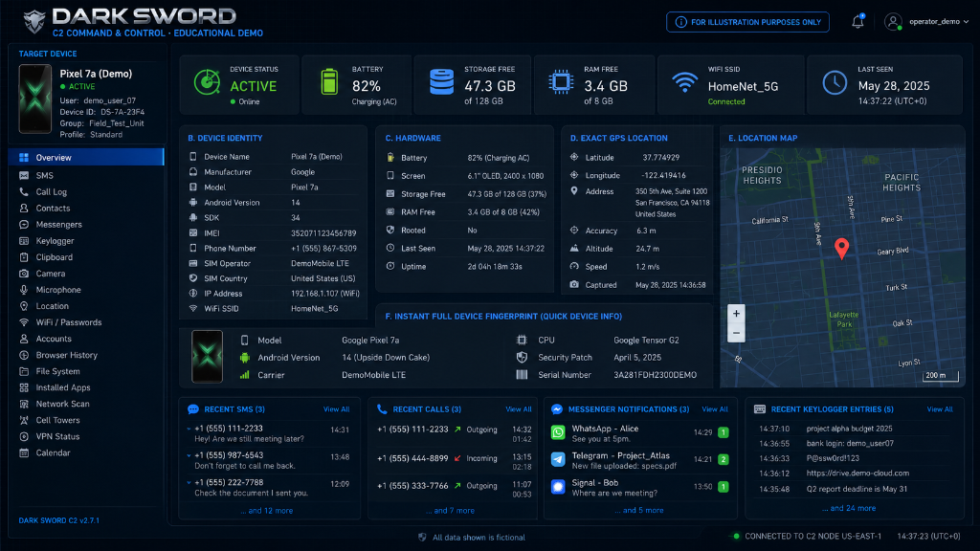980x551 pixels.
Task: Click the phone thumbnail in device fingerprint panel
Action: pyautogui.click(x=207, y=356)
